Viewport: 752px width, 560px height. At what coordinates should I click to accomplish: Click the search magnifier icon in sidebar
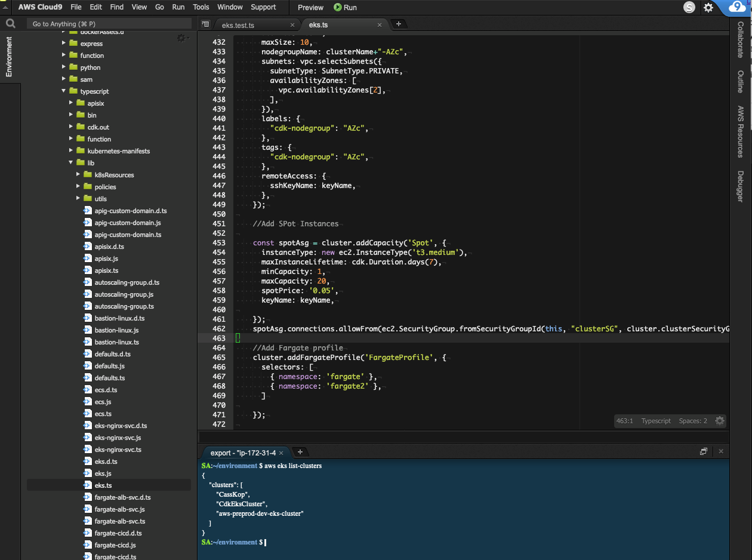[10, 24]
